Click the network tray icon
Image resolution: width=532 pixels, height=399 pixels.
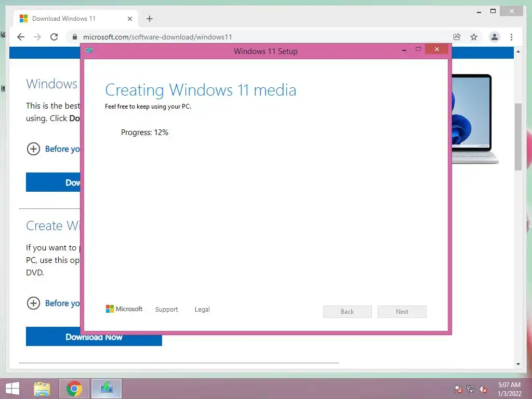pyautogui.click(x=471, y=389)
